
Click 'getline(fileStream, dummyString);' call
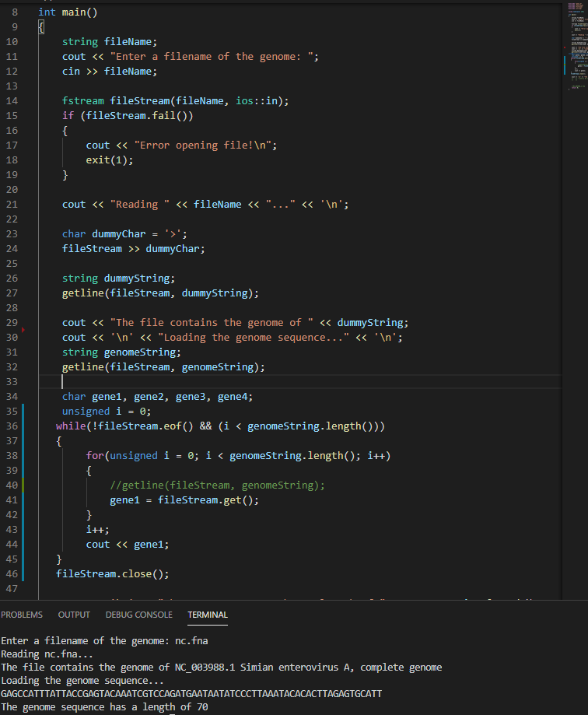tap(160, 293)
